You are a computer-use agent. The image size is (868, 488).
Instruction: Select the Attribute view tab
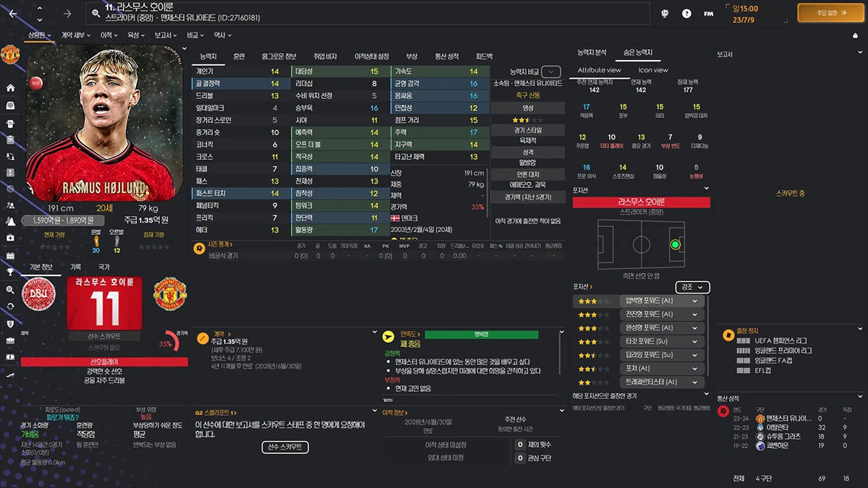pos(599,70)
